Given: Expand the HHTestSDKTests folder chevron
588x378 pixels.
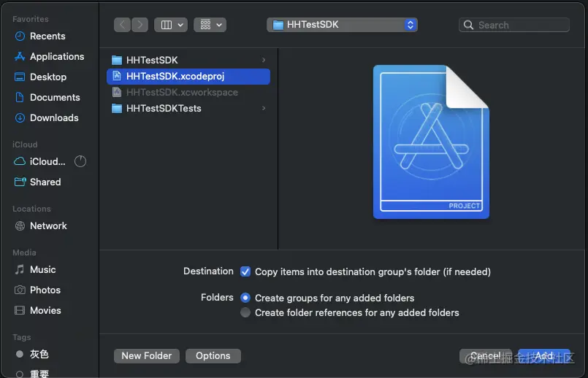Looking at the screenshot, I should (x=264, y=108).
